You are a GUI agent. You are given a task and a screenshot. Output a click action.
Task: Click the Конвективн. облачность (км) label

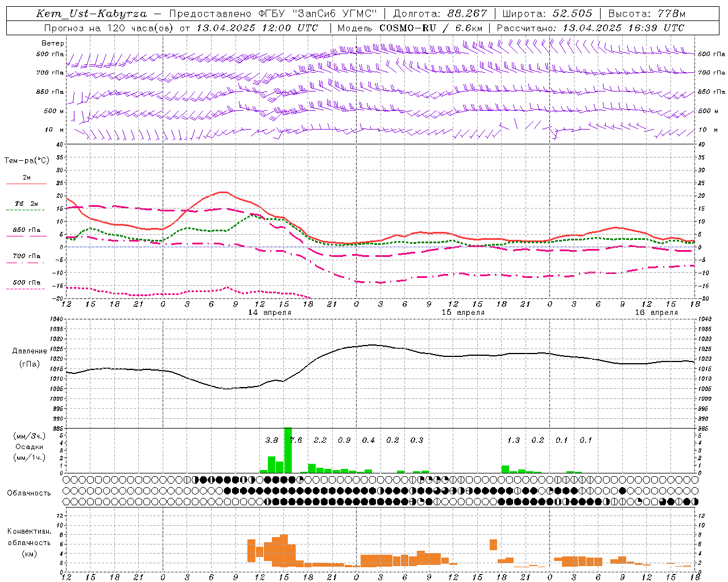pyautogui.click(x=29, y=542)
